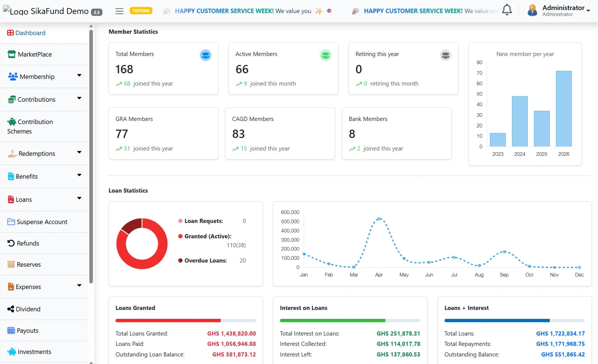Image resolution: width=598 pixels, height=364 pixels.
Task: Click the Granted (Active) legend swatch
Action: 180,236
